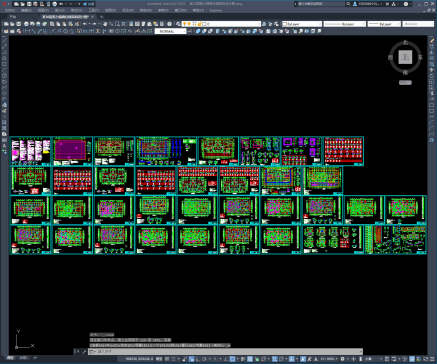
Task: Click into the command line input field
Action: pos(225,352)
